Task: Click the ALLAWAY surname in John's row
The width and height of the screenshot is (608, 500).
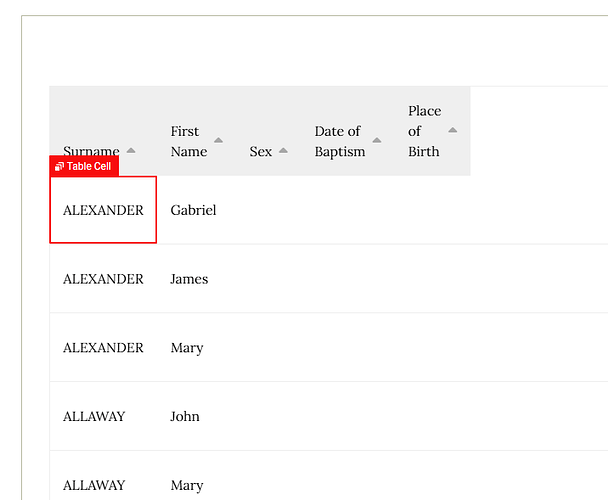Action: click(x=94, y=416)
